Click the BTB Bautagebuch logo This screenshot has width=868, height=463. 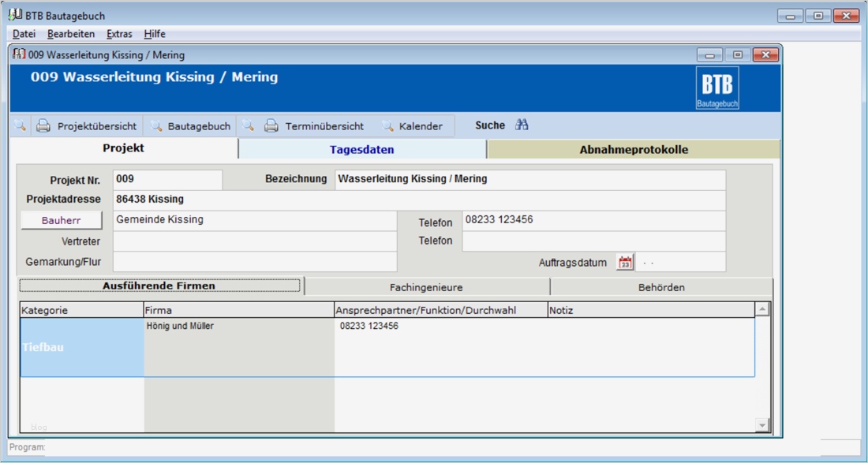pos(717,88)
